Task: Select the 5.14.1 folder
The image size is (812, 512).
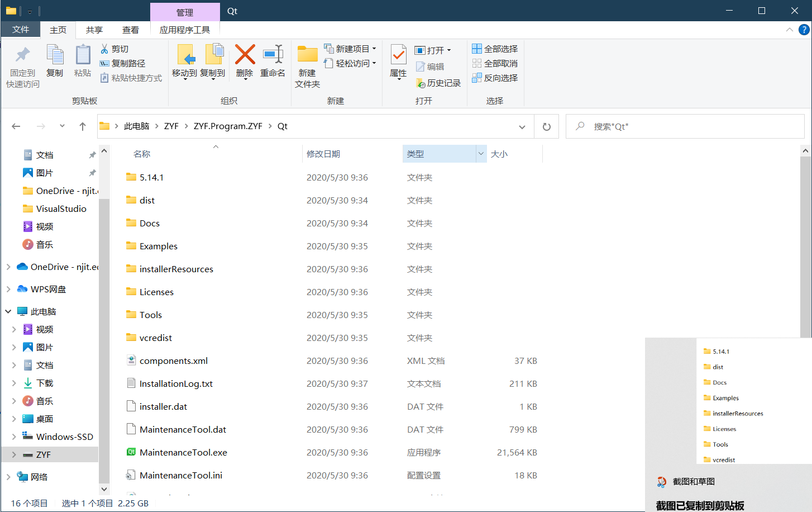Action: coord(145,177)
